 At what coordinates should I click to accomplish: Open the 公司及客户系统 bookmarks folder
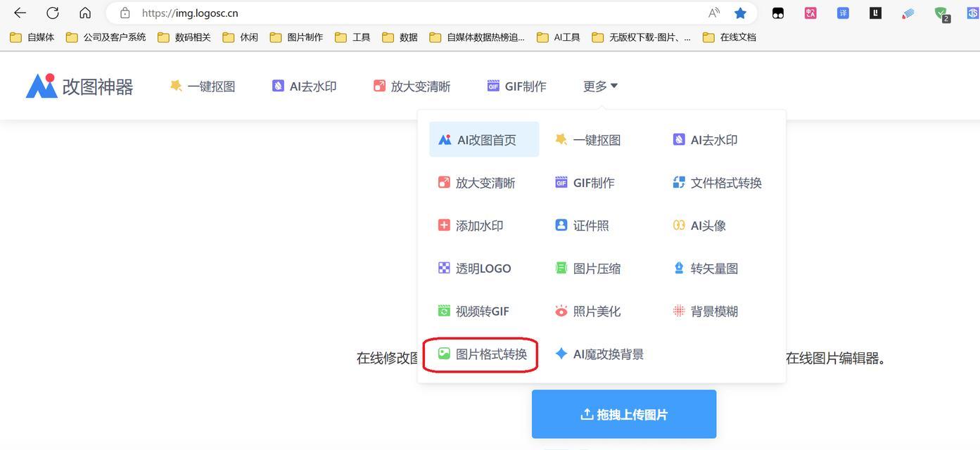[106, 37]
